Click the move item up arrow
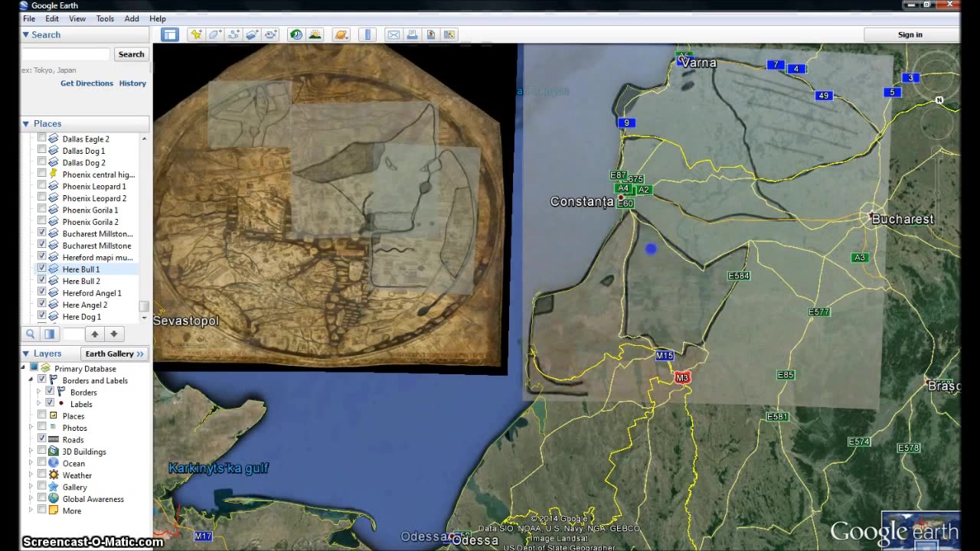This screenshot has height=551, width=980. tap(95, 334)
